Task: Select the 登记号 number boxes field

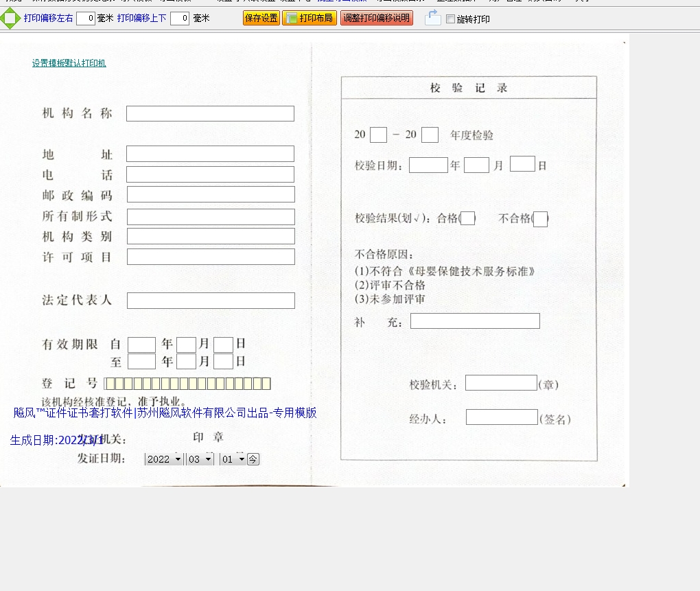Action: click(x=188, y=384)
